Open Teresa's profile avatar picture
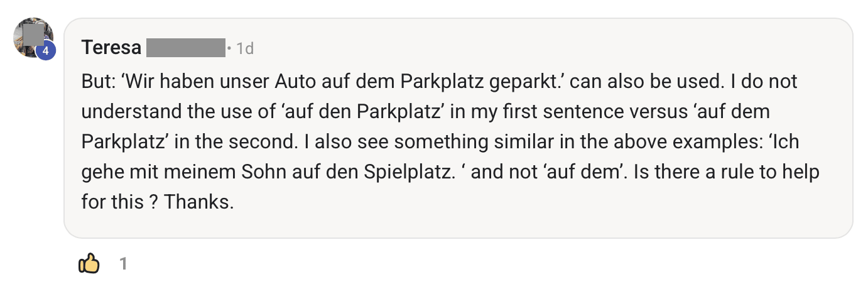The width and height of the screenshot is (868, 284). click(x=31, y=35)
